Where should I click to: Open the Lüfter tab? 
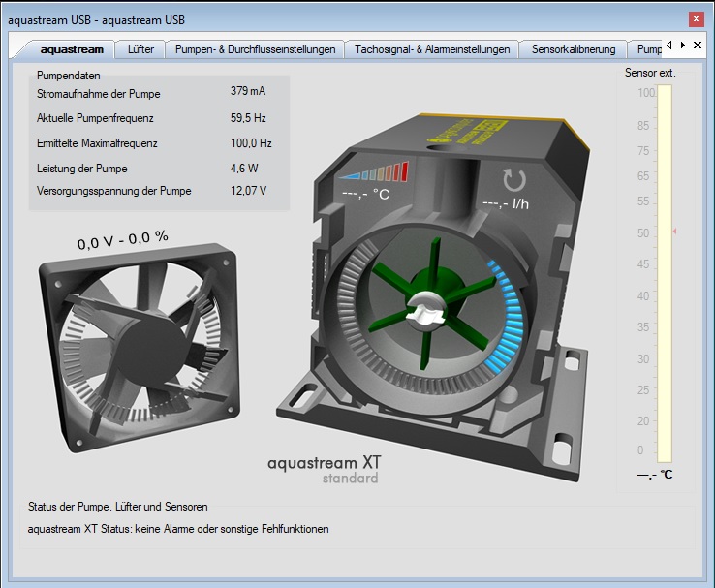tap(140, 49)
